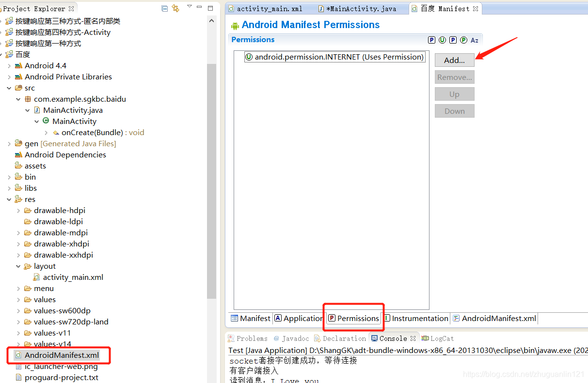Switch to activity_main.xml editor tab
Image resolution: width=588 pixels, height=383 pixels.
pos(265,9)
